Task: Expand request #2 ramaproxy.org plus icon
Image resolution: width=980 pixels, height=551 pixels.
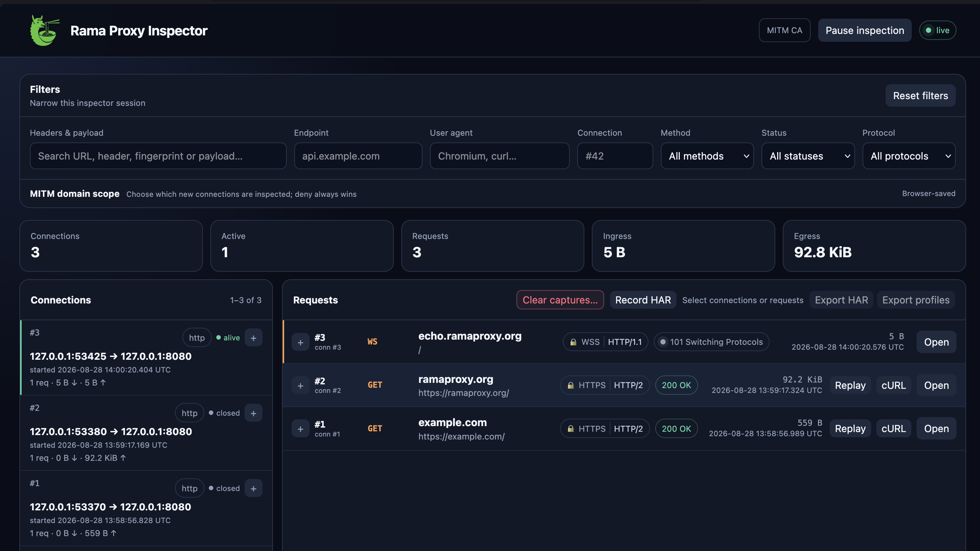Action: click(300, 385)
